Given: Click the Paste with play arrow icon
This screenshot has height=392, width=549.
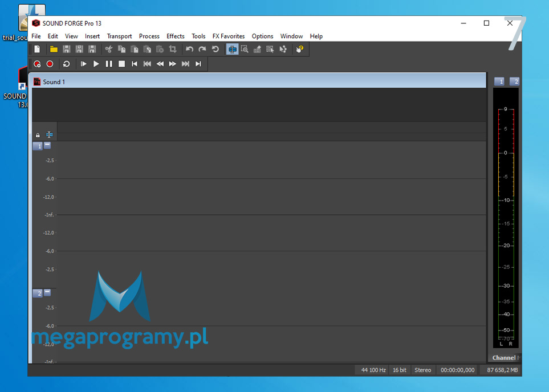Looking at the screenshot, I should point(160,50).
